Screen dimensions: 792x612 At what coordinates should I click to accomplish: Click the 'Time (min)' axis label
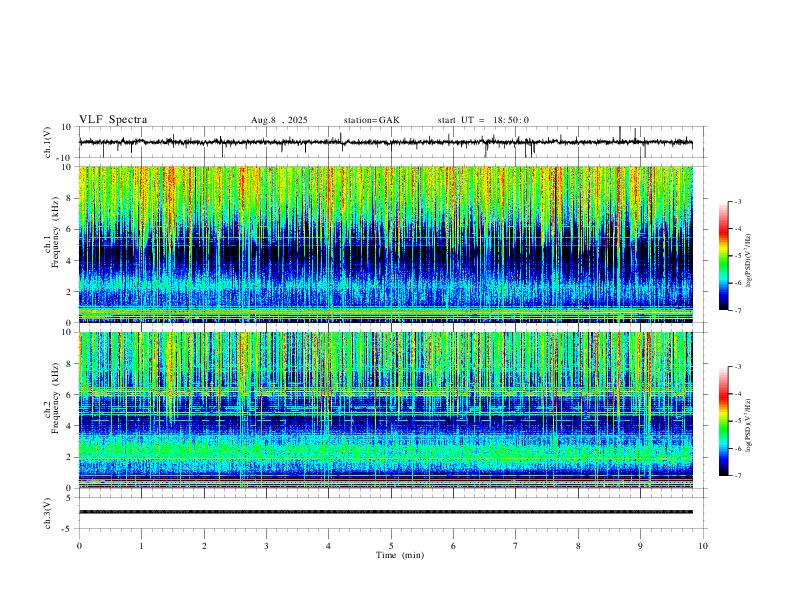400,555
